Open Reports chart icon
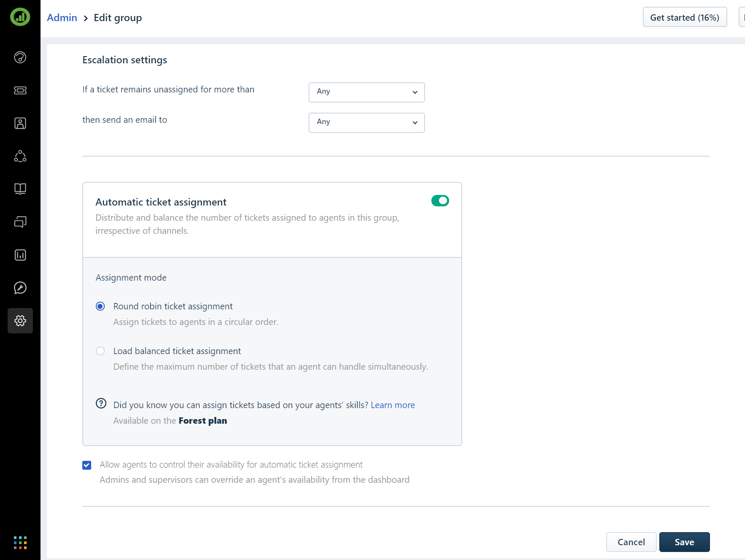This screenshot has height=560, width=745. coord(20,255)
